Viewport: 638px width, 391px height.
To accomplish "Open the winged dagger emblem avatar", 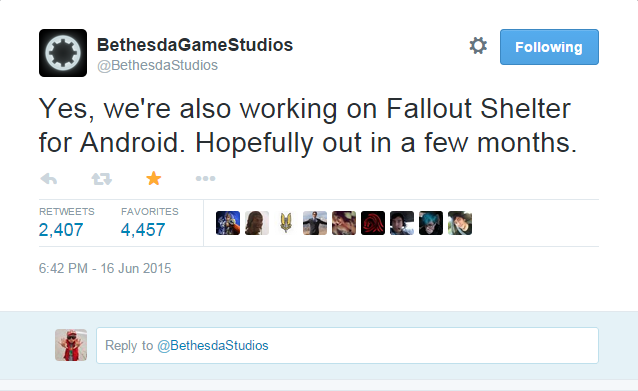I will 286,223.
